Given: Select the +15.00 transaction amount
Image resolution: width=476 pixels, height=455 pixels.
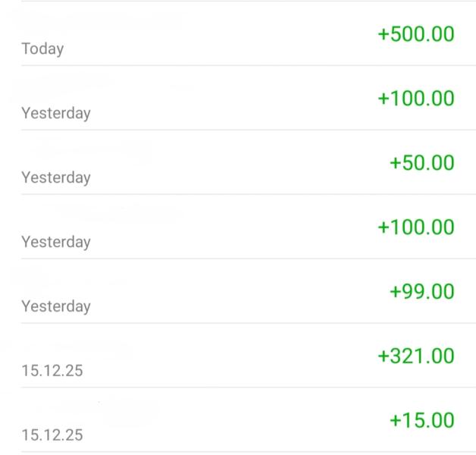Looking at the screenshot, I should [421, 421].
